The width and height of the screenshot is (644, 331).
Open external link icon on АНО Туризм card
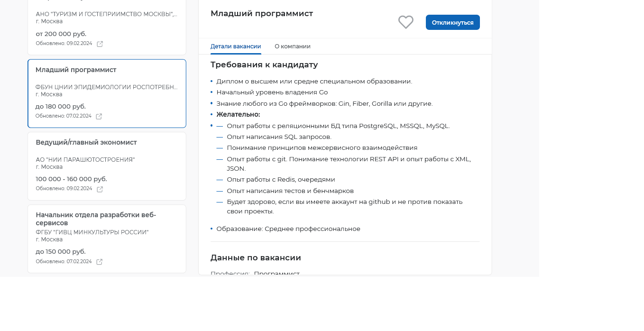[x=100, y=44]
